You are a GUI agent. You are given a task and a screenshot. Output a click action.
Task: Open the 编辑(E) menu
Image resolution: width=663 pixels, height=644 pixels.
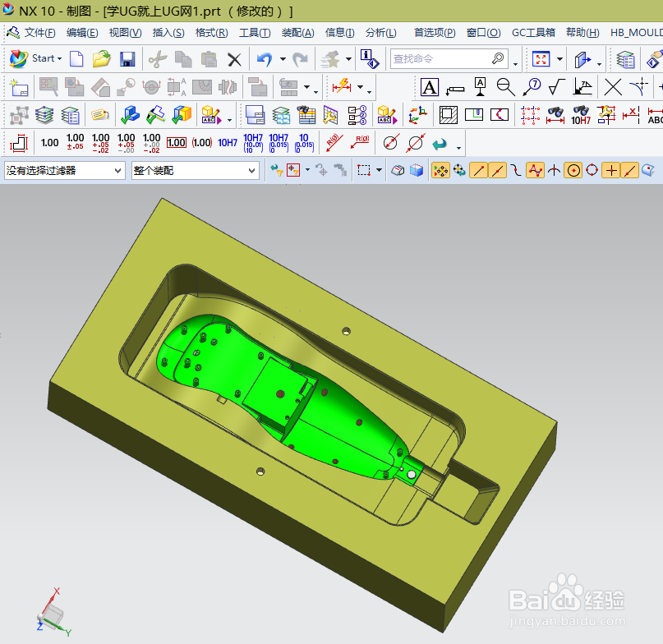(x=82, y=33)
